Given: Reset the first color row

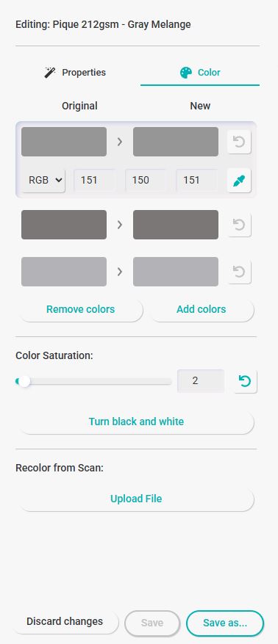Looking at the screenshot, I should [239, 142].
